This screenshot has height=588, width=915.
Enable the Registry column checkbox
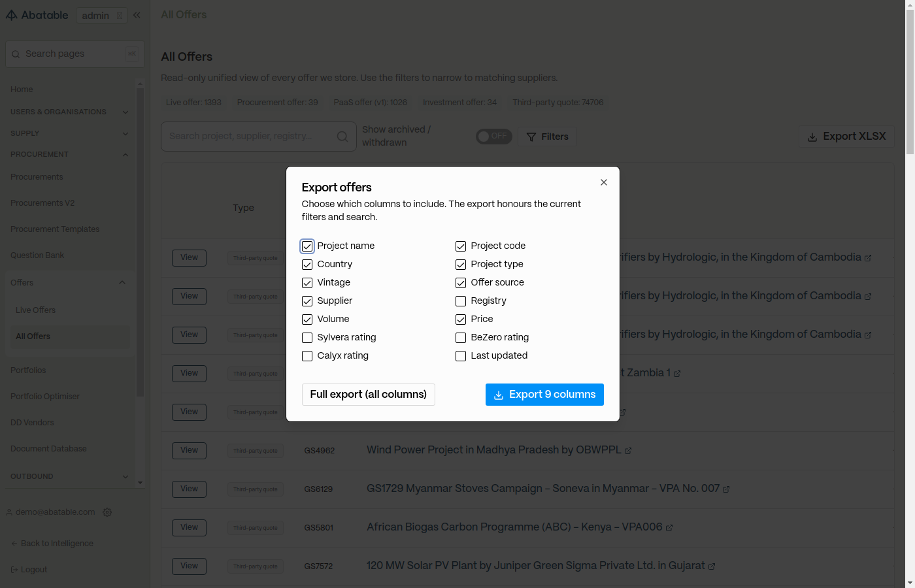pos(461,301)
